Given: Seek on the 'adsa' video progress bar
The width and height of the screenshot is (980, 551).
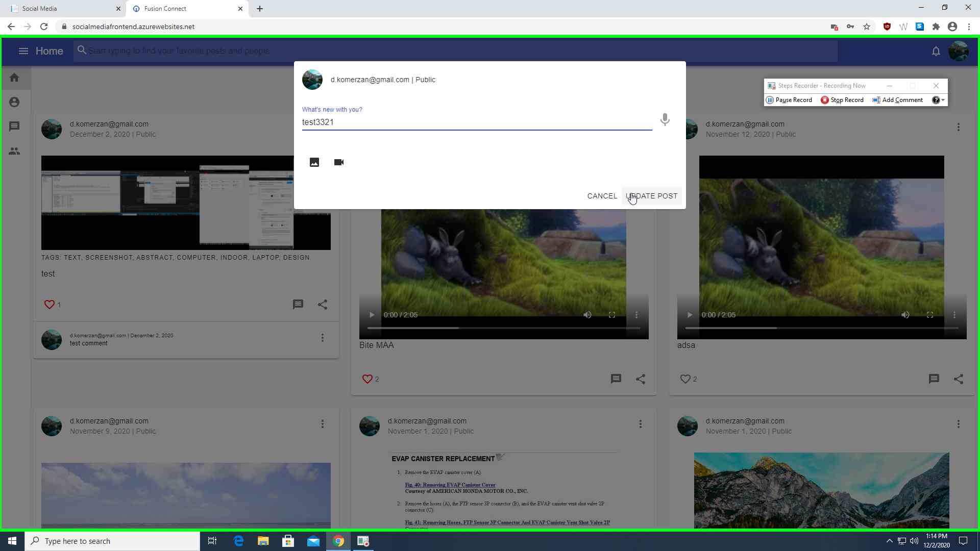Looking at the screenshot, I should click(x=822, y=328).
